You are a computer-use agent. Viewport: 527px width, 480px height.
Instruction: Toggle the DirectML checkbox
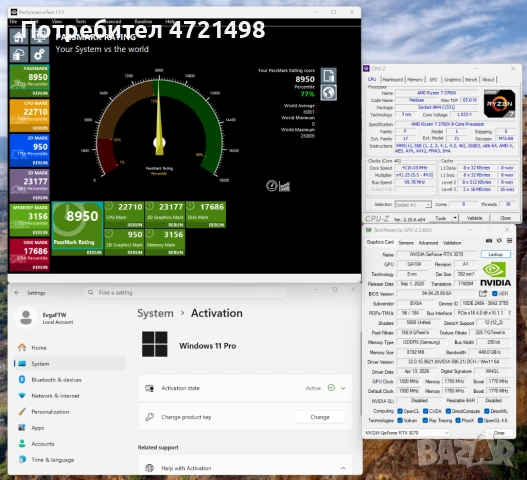pyautogui.click(x=487, y=411)
